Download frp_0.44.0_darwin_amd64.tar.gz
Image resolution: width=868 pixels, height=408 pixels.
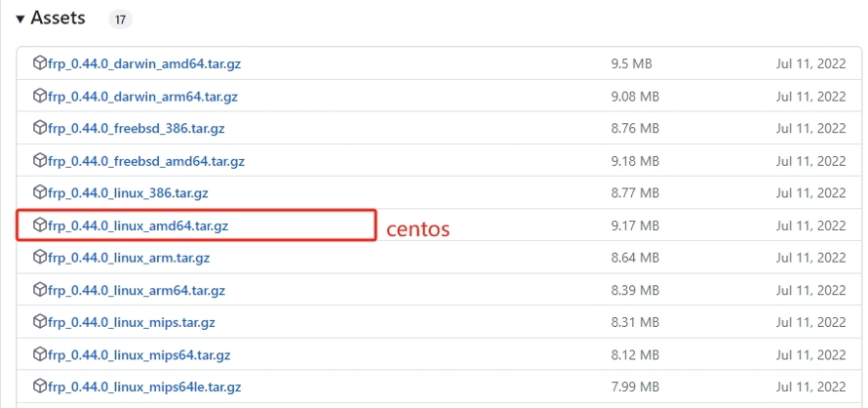tap(144, 63)
